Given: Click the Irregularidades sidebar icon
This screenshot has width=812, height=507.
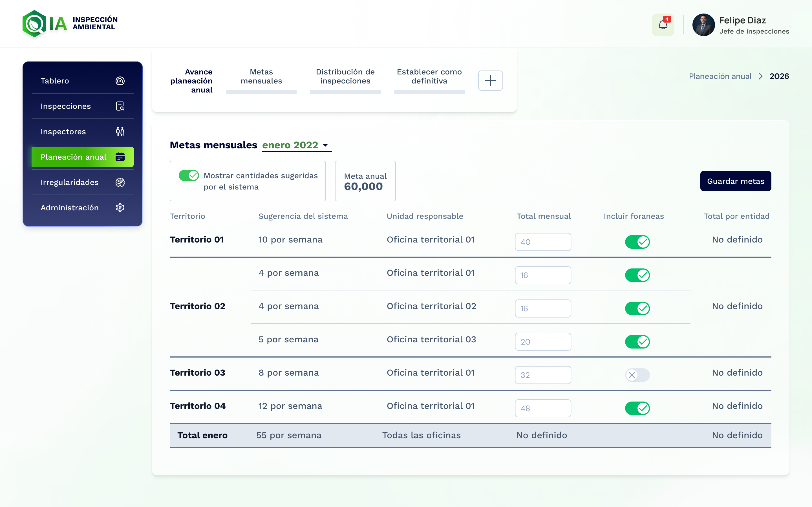Looking at the screenshot, I should click(120, 182).
